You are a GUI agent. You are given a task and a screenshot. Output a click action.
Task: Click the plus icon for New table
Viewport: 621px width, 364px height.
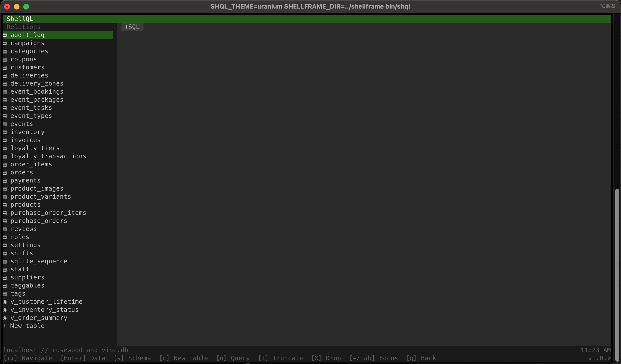click(x=5, y=326)
